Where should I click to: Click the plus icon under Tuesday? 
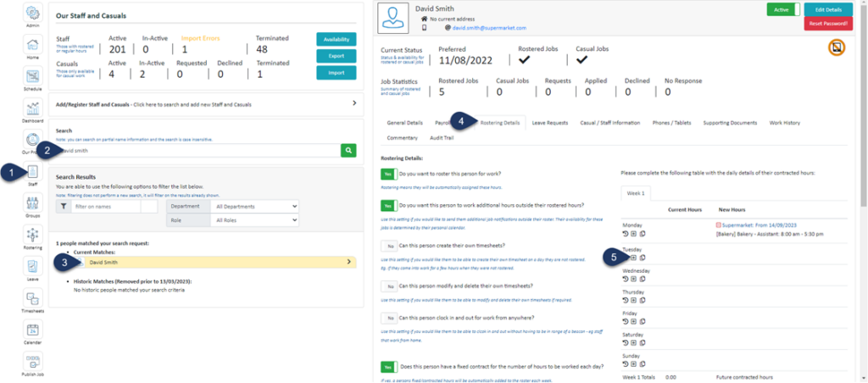(x=634, y=258)
